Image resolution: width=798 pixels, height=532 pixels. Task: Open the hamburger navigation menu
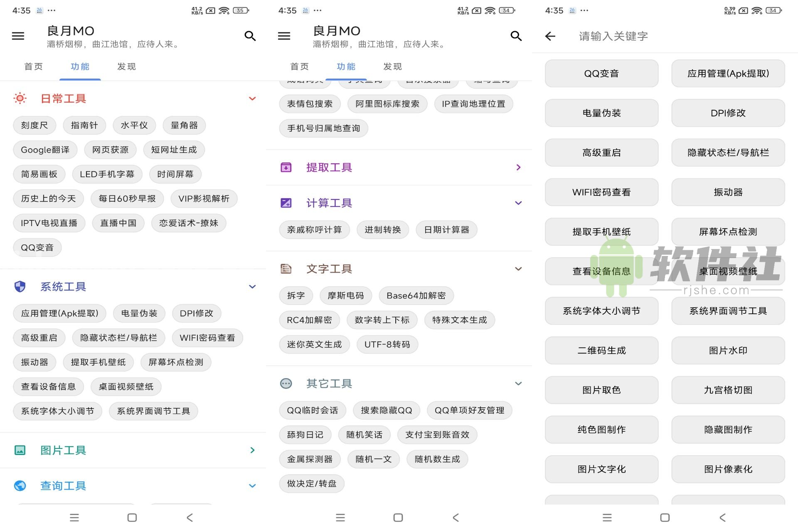(18, 36)
